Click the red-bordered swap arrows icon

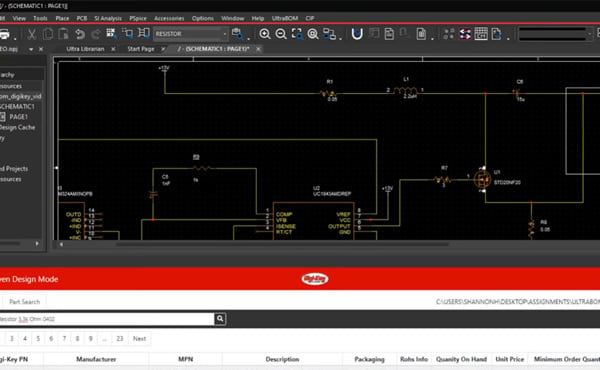(465, 34)
